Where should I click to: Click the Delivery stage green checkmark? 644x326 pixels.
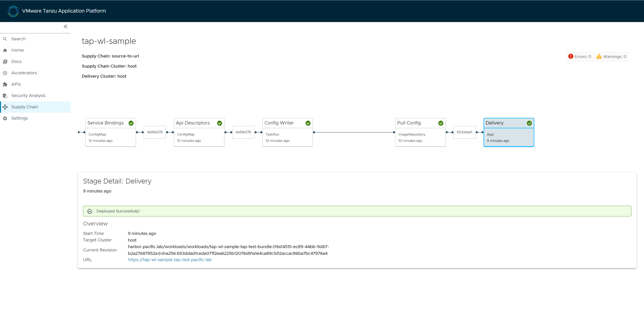(x=529, y=123)
